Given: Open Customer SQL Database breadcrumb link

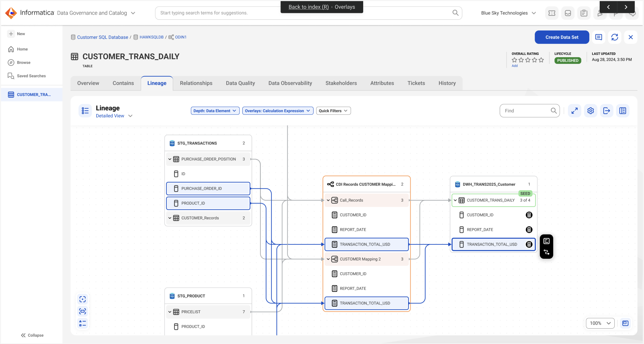Looking at the screenshot, I should 103,37.
